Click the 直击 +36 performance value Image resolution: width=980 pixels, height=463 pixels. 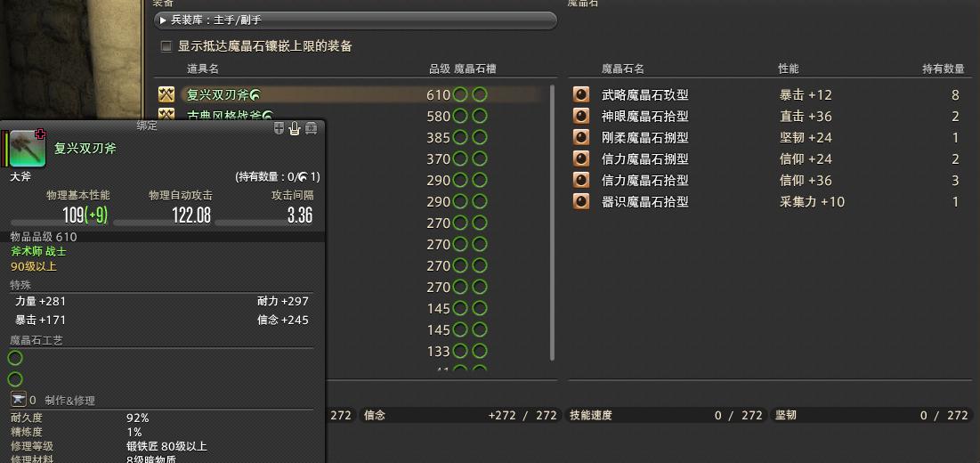pos(805,117)
